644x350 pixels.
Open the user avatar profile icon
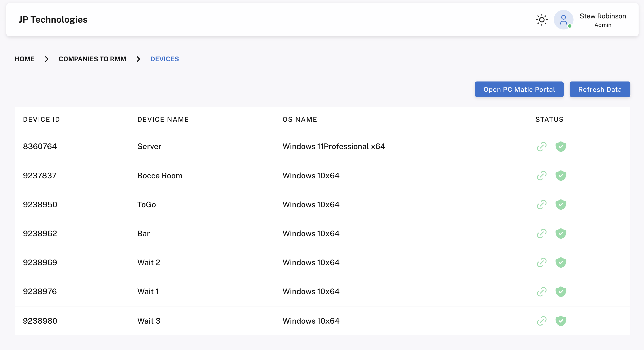(x=563, y=20)
